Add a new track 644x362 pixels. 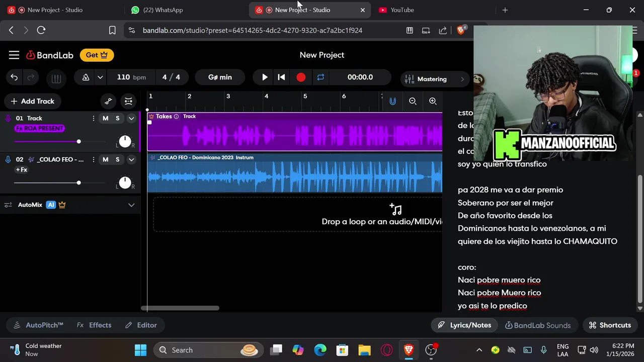[x=32, y=101]
